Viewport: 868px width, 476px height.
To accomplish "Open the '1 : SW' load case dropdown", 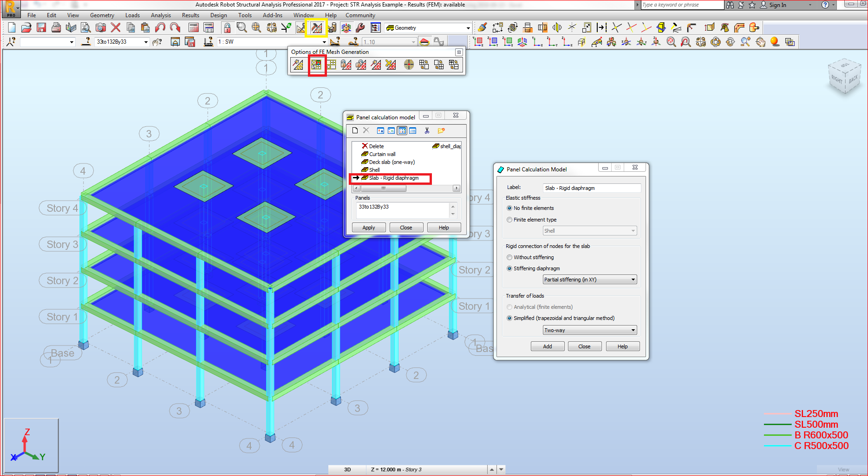I will (324, 42).
